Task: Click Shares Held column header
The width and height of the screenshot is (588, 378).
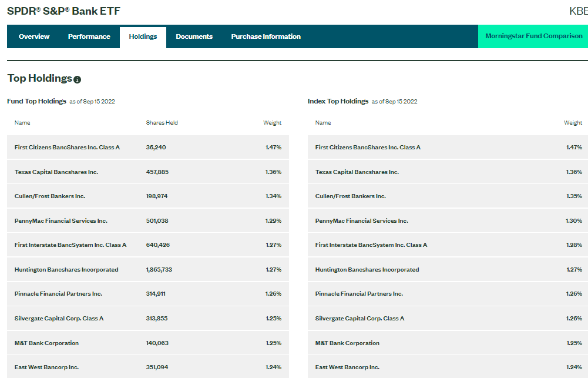Action: (162, 123)
